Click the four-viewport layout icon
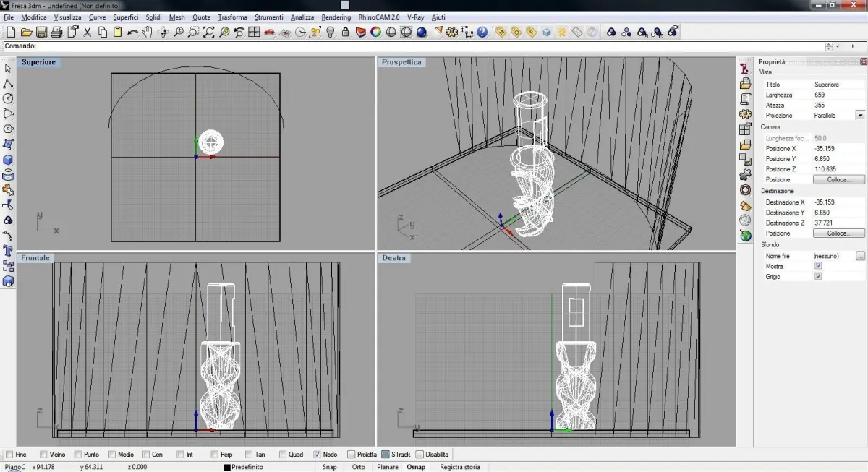Image resolution: width=868 pixels, height=472 pixels. pos(254,32)
